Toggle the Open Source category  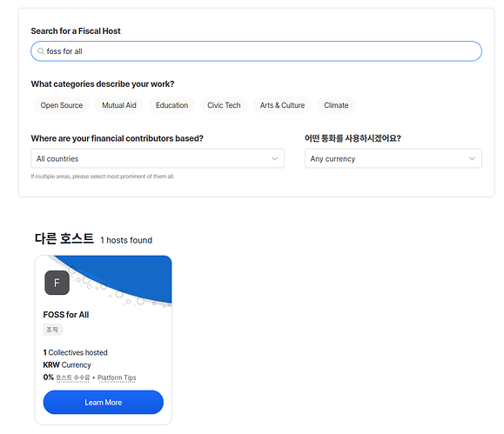click(x=62, y=105)
